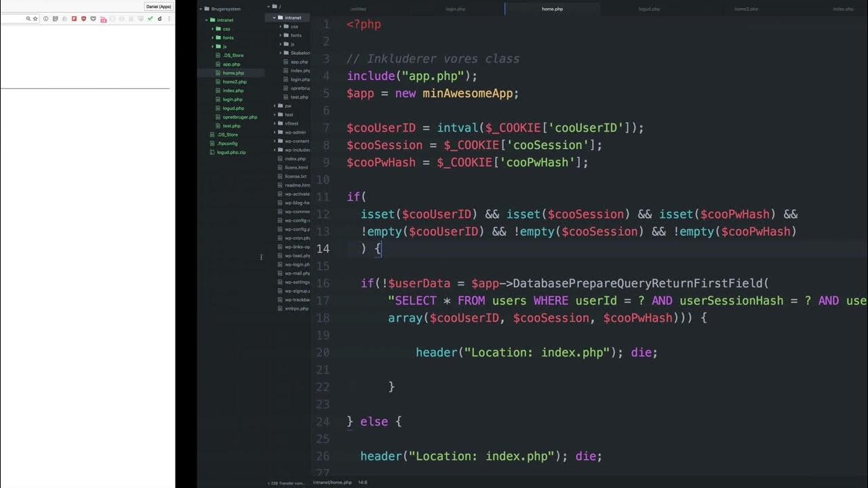This screenshot has width=868, height=488.
Task: Click the info circle icon in the toolbar
Action: click(x=45, y=19)
